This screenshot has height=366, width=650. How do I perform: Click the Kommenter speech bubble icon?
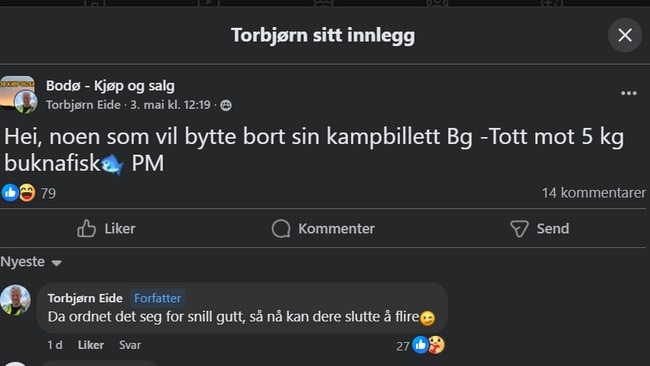click(281, 228)
